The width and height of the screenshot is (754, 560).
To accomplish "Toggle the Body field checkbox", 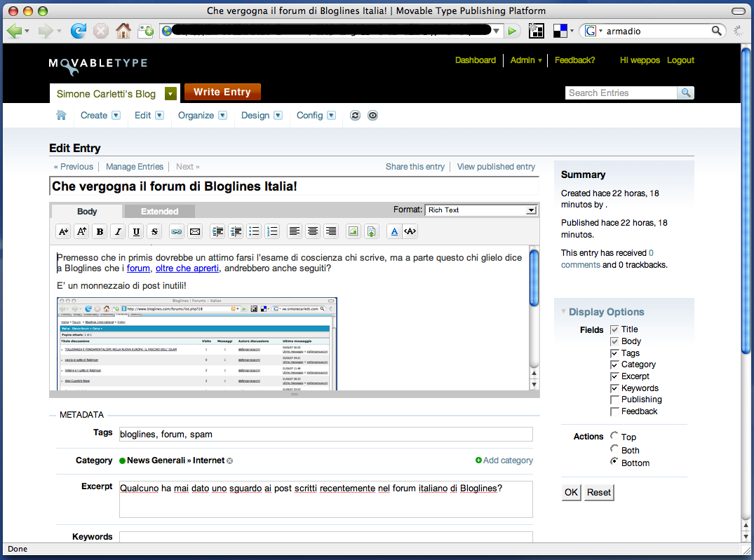I will click(x=614, y=341).
